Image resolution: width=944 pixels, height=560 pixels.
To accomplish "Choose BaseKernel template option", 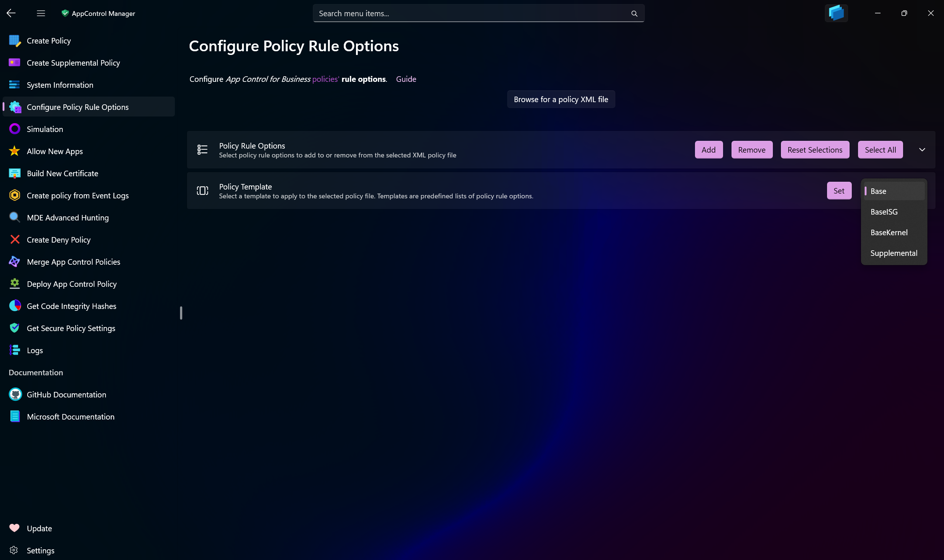I will (x=894, y=233).
